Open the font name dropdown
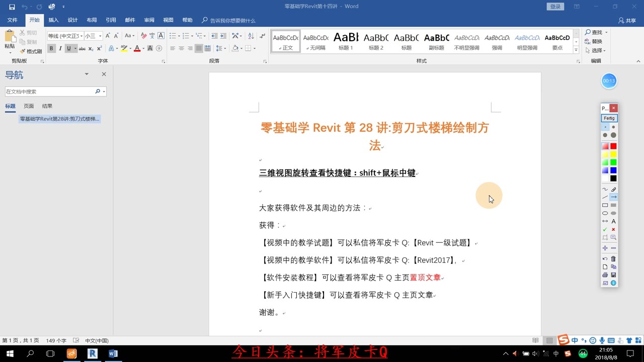The height and width of the screenshot is (362, 644). (80, 36)
